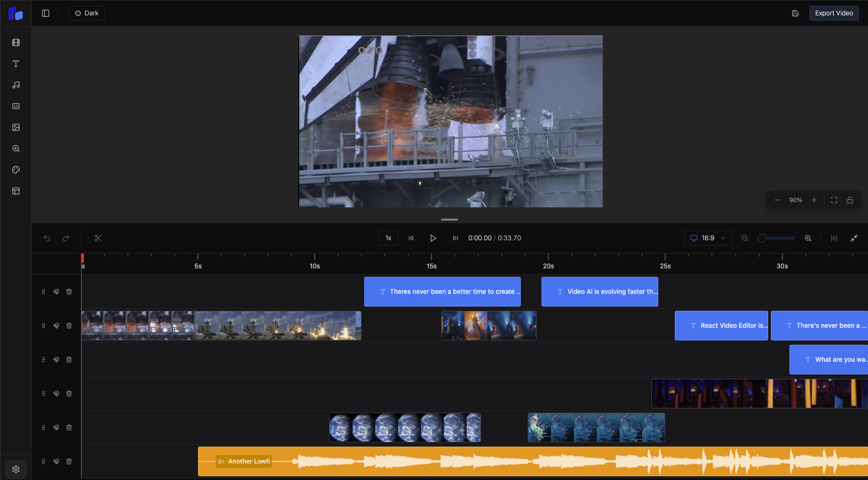Open settings gear in sidebar
This screenshot has width=868, height=480.
16,469
